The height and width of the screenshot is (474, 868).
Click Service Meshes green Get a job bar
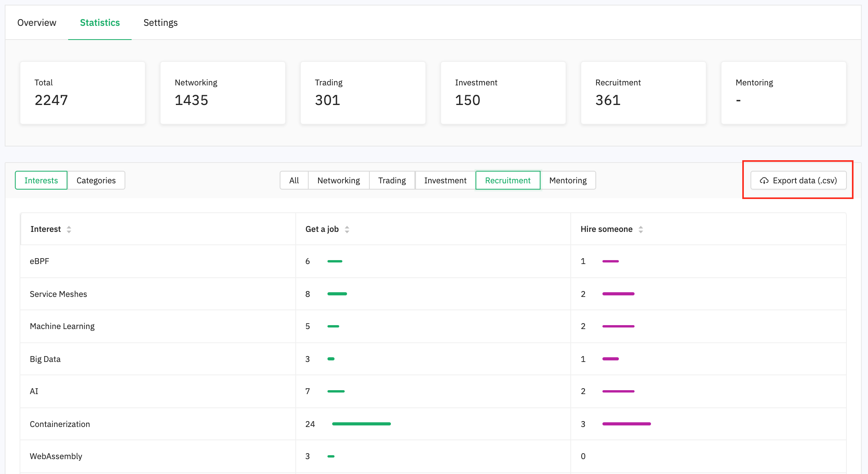coord(337,294)
